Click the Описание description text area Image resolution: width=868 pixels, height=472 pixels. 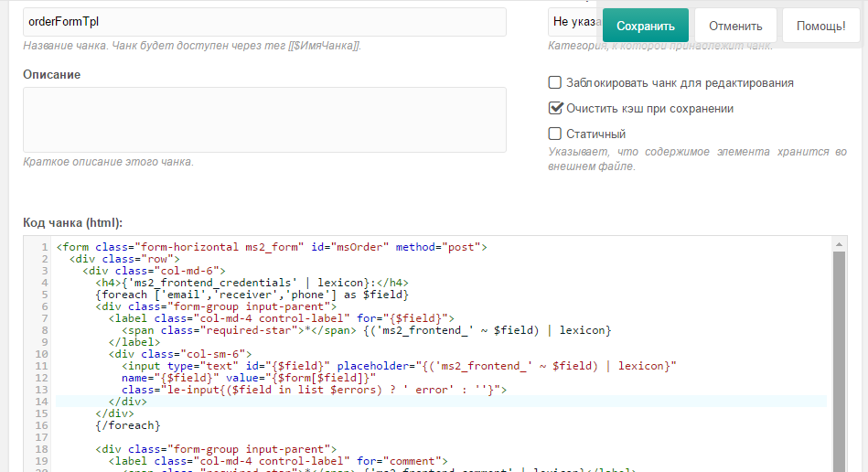(x=264, y=120)
